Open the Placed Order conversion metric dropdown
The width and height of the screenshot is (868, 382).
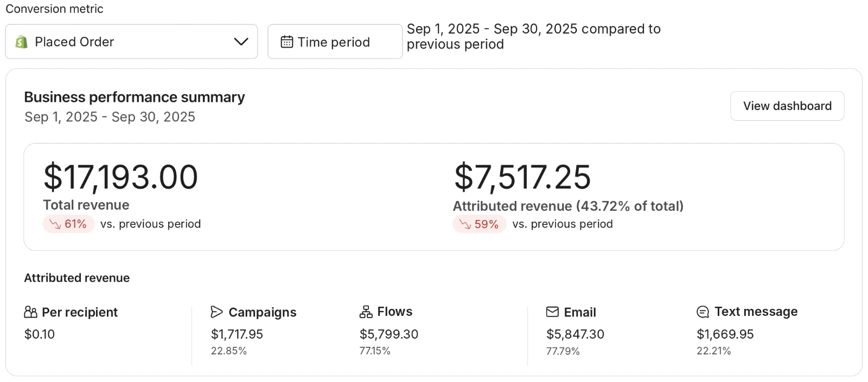[131, 42]
